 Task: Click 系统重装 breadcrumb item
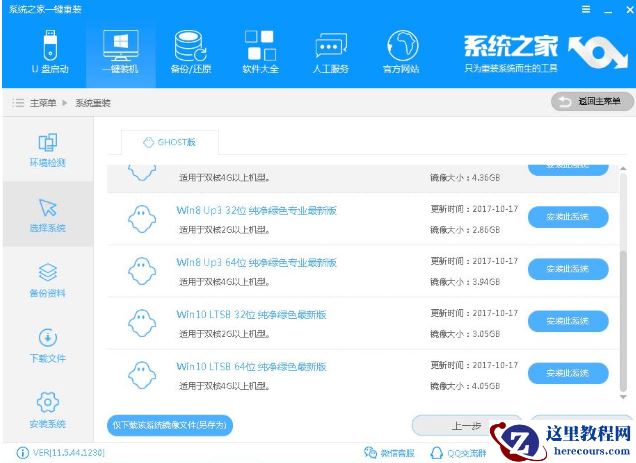(x=93, y=103)
